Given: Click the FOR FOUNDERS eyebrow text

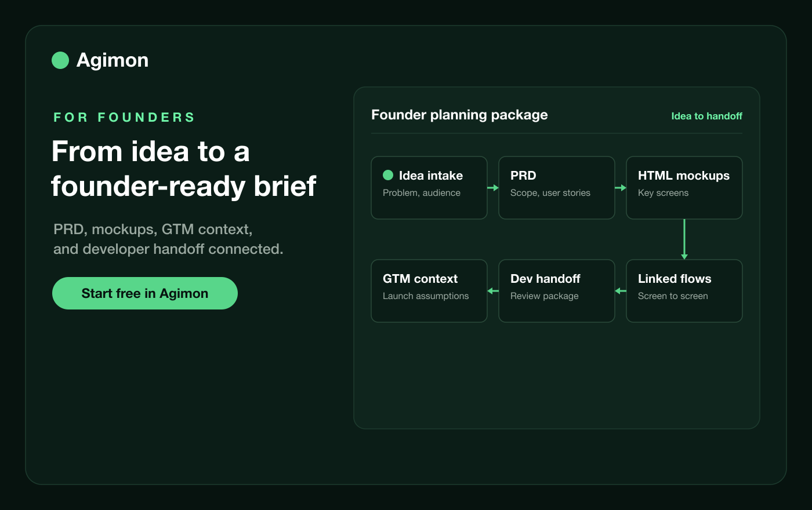Looking at the screenshot, I should 124,117.
